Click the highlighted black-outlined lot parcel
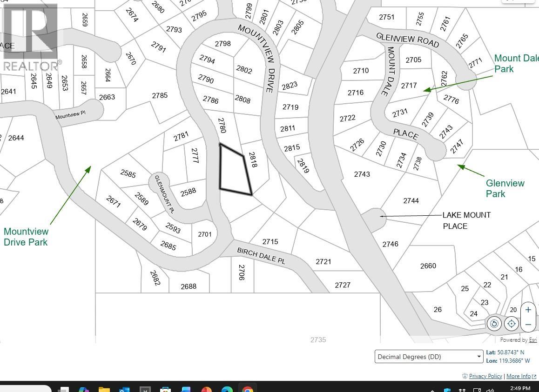Screen dimensions: 539x392 coord(235,172)
